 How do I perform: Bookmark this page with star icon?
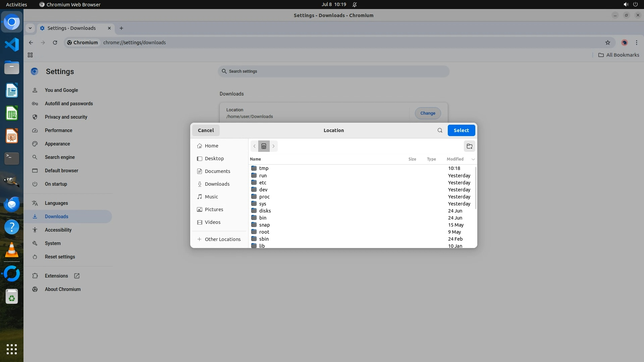[x=607, y=43]
